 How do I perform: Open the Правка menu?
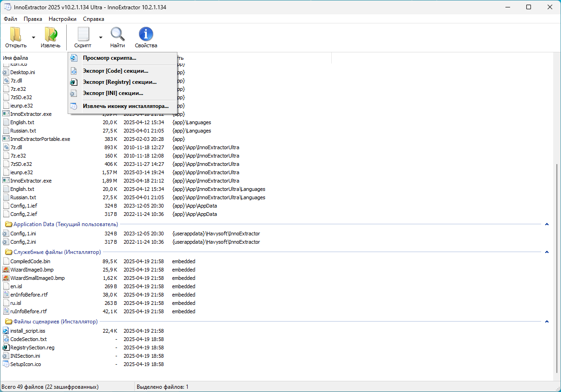[33, 19]
